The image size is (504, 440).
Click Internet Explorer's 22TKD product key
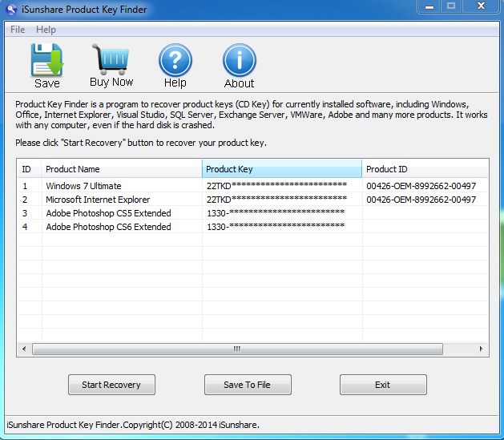276,200
